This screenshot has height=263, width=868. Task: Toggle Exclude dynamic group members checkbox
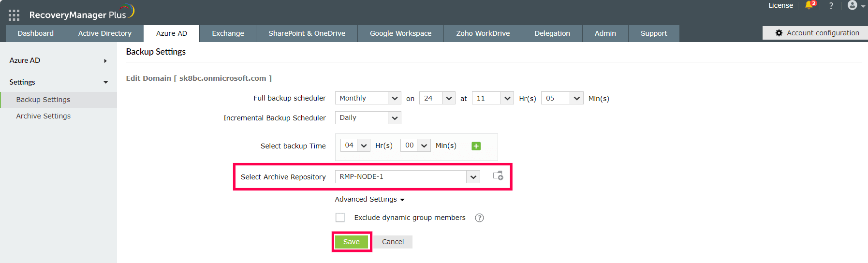click(340, 218)
